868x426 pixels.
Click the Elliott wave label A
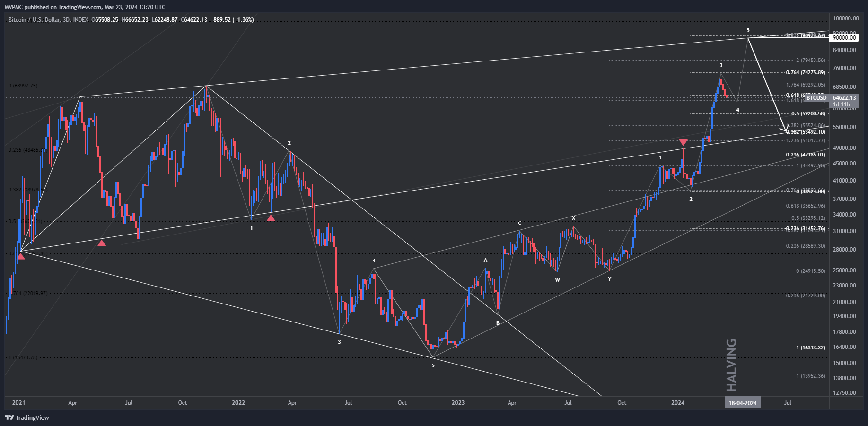485,260
